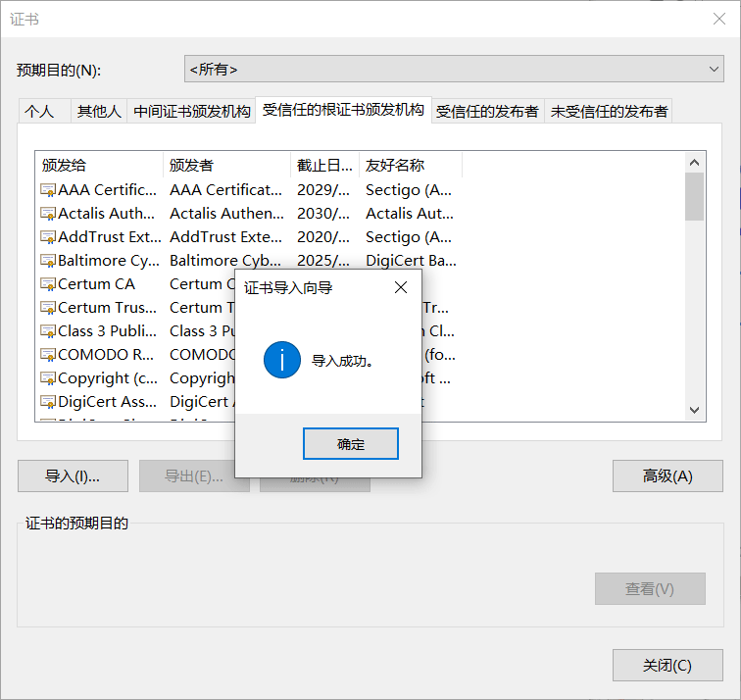Viewport: 741px width, 700px height.
Task: Click the scroll down arrow of the certificate list
Action: pyautogui.click(x=694, y=410)
